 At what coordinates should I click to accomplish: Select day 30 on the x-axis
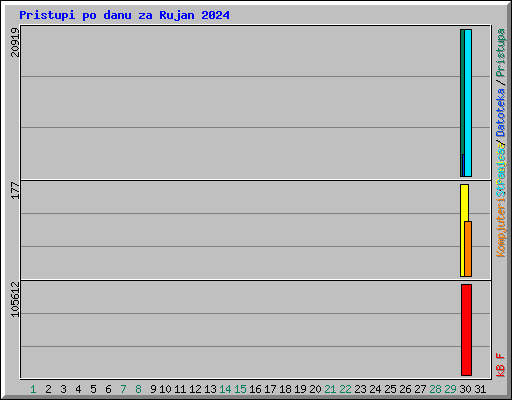465,389
